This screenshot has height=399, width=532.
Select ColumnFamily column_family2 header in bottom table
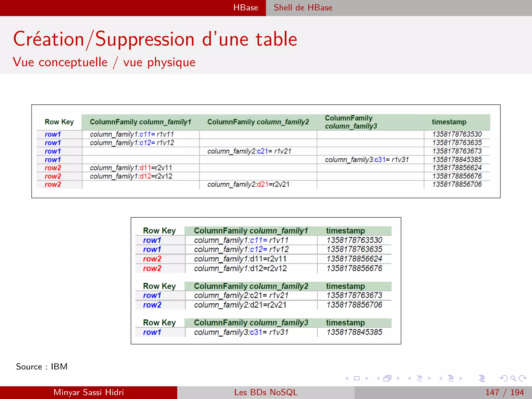251,286
